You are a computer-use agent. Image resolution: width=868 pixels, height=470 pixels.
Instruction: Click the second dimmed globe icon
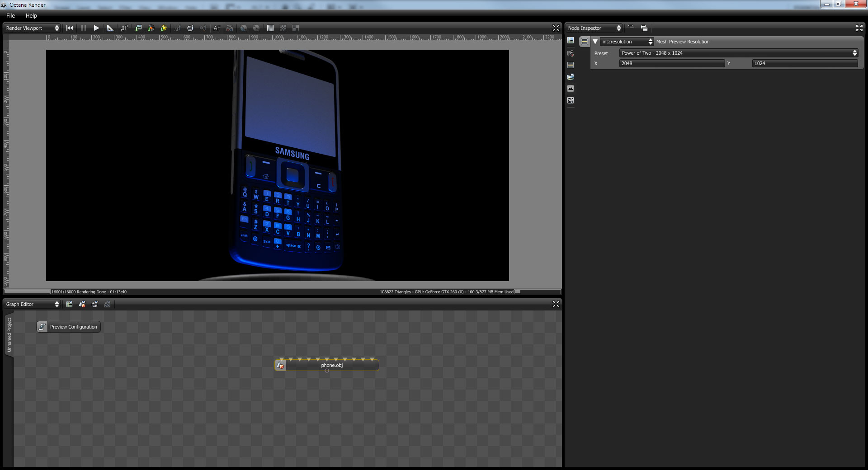click(x=256, y=28)
